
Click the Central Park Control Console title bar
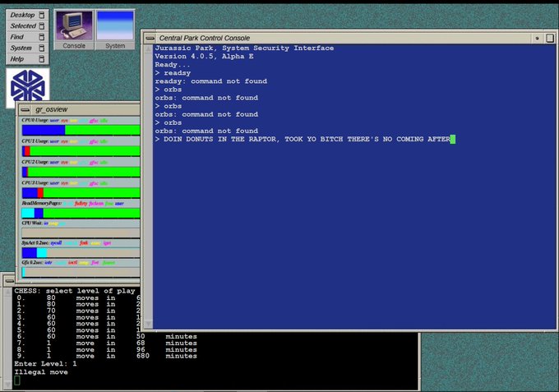point(344,38)
